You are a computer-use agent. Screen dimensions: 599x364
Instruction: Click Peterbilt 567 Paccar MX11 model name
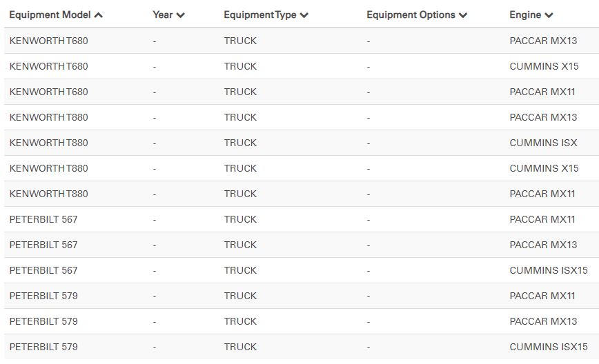[x=43, y=219]
